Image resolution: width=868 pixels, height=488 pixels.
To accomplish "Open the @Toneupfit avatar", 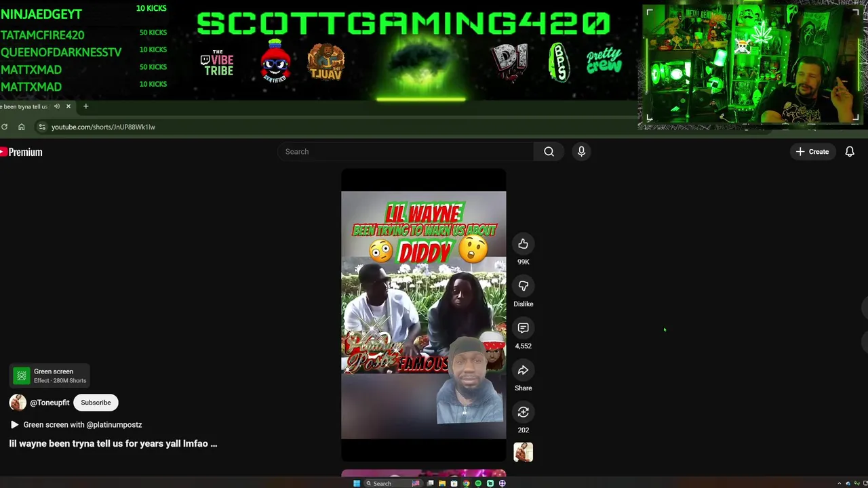I will [x=18, y=403].
